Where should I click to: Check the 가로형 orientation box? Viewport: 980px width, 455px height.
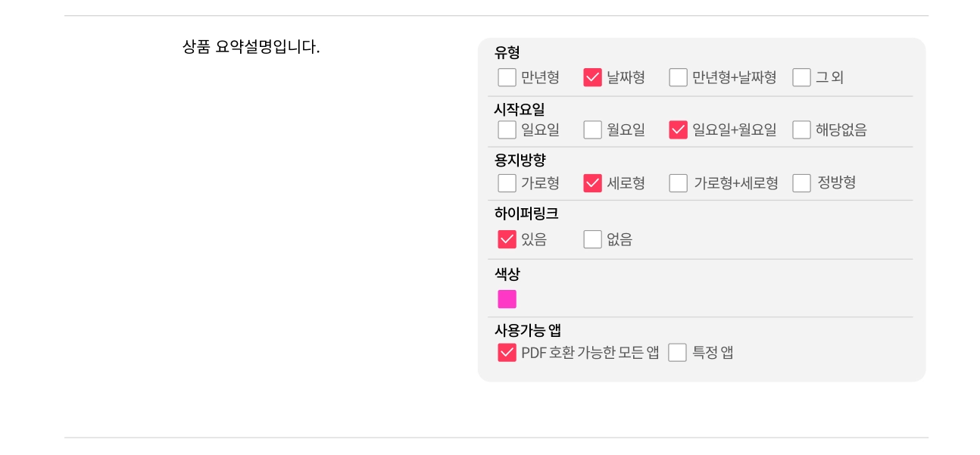[507, 183]
